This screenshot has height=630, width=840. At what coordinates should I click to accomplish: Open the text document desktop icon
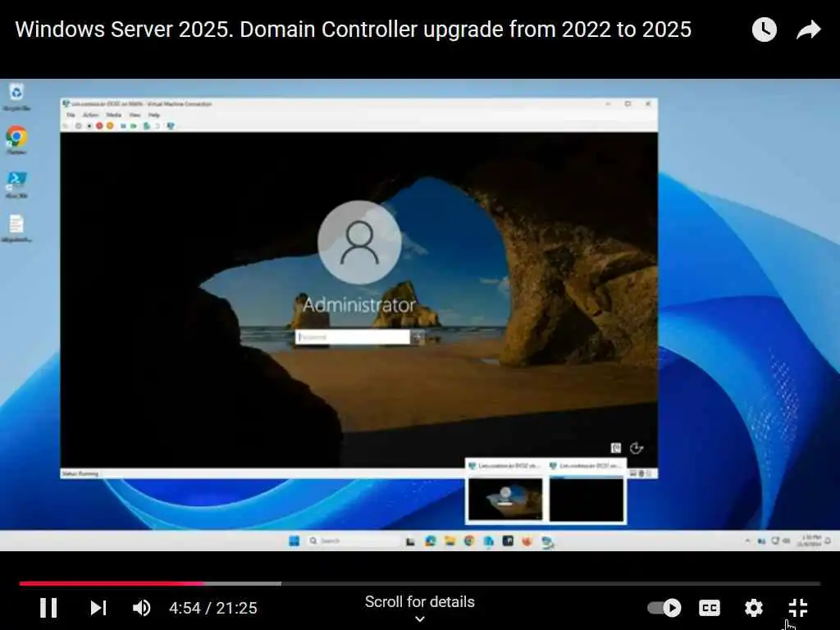[x=16, y=229]
